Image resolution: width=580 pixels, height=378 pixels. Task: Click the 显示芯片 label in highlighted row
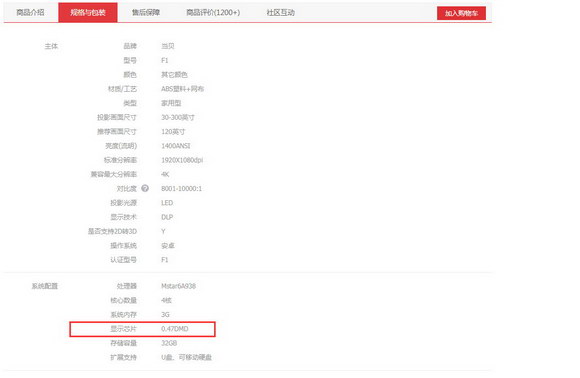pyautogui.click(x=123, y=329)
